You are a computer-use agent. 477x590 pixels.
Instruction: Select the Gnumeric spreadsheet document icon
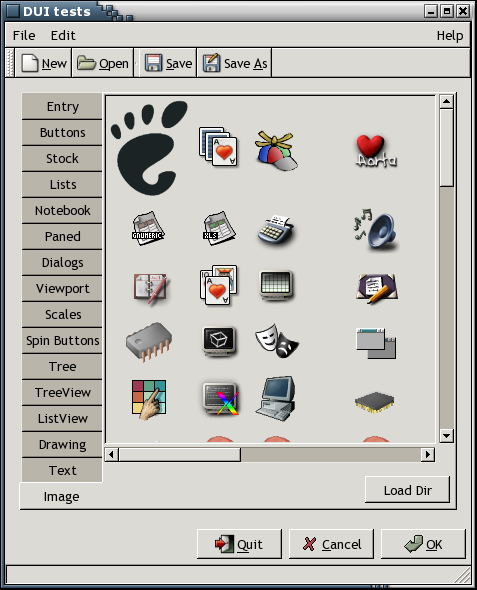coord(148,228)
